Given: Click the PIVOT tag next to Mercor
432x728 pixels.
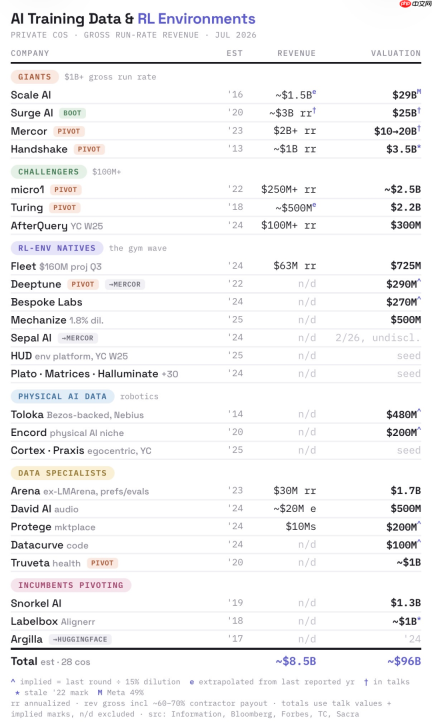Looking at the screenshot, I should point(69,131).
